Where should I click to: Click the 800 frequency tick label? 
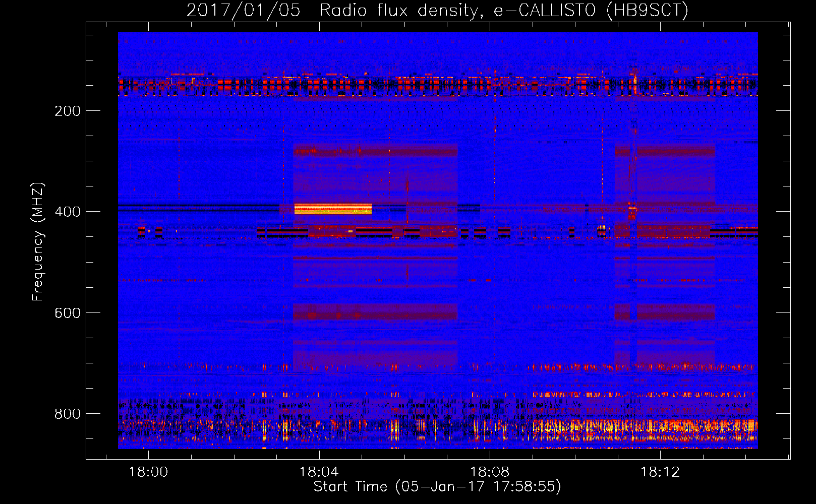[68, 414]
